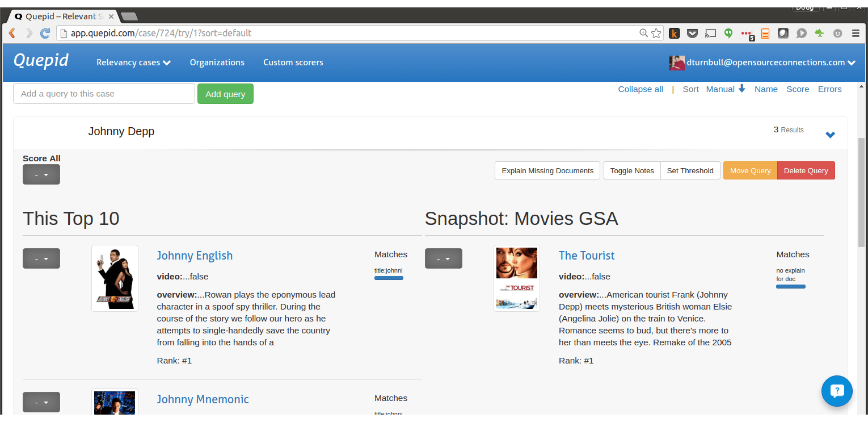868x422 pixels.
Task: Reload the page with the refresh icon
Action: coord(45,34)
